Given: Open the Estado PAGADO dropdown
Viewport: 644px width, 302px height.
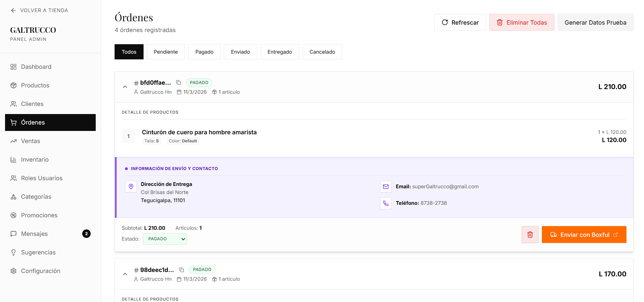Looking at the screenshot, I should pyautogui.click(x=165, y=239).
